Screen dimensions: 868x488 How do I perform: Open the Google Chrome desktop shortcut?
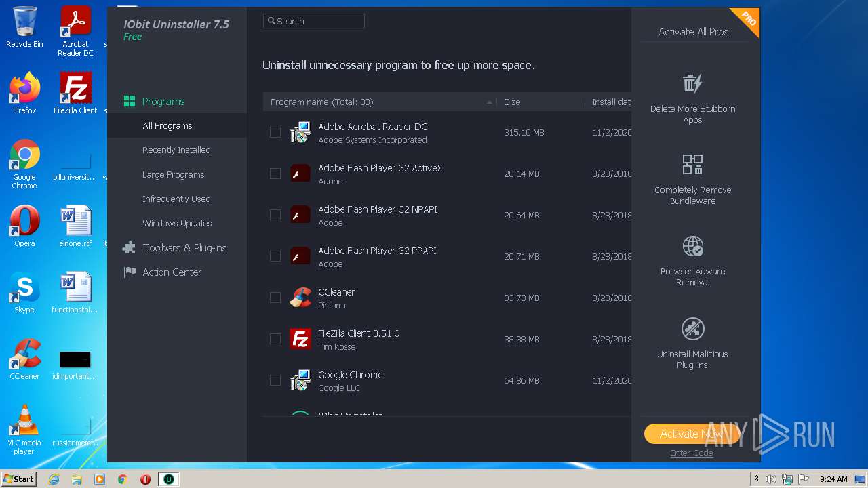[24, 164]
